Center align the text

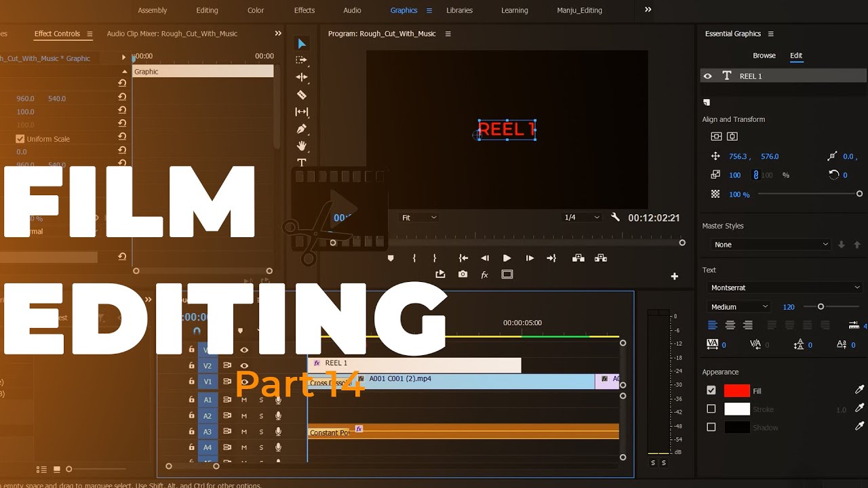click(x=730, y=325)
